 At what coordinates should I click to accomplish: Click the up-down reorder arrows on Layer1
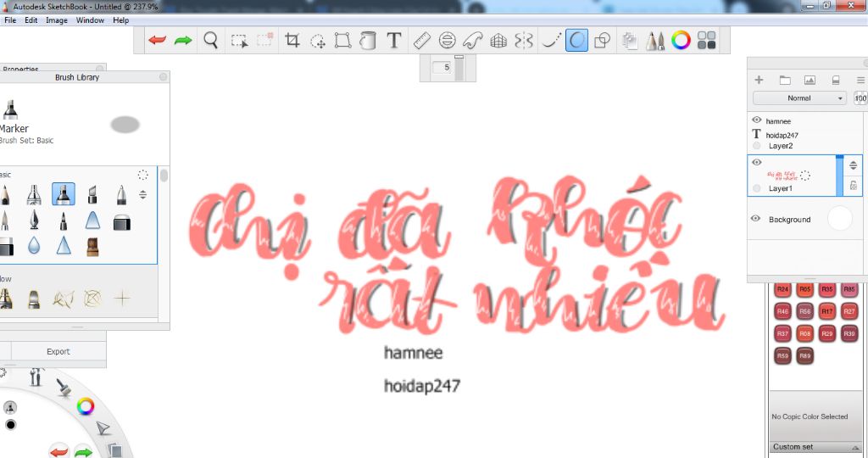tap(853, 165)
